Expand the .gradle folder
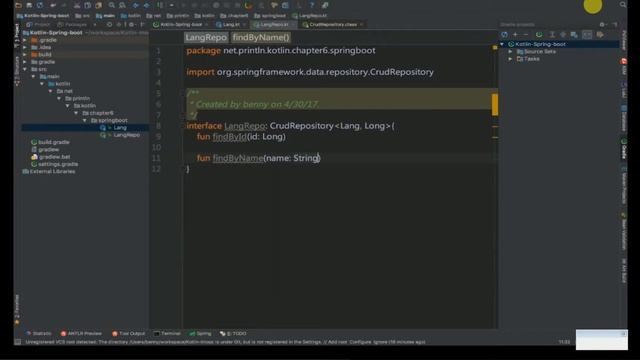This screenshot has height=360, width=640. (x=25, y=40)
